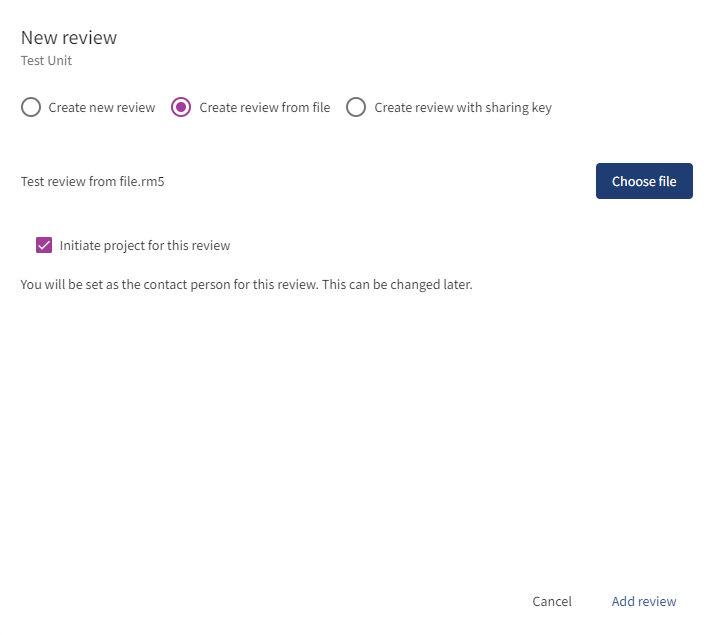
Task: Click the 'Test Unit' subtitle text
Action: point(46,61)
